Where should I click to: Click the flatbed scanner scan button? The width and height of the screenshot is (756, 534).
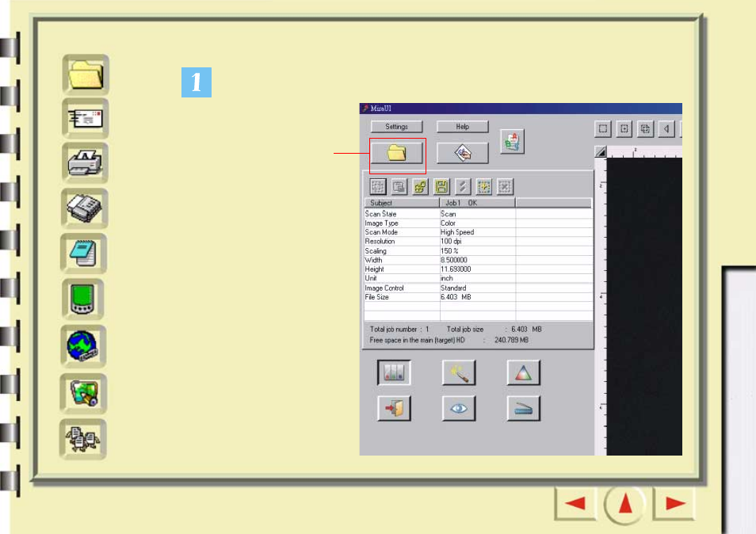[524, 408]
